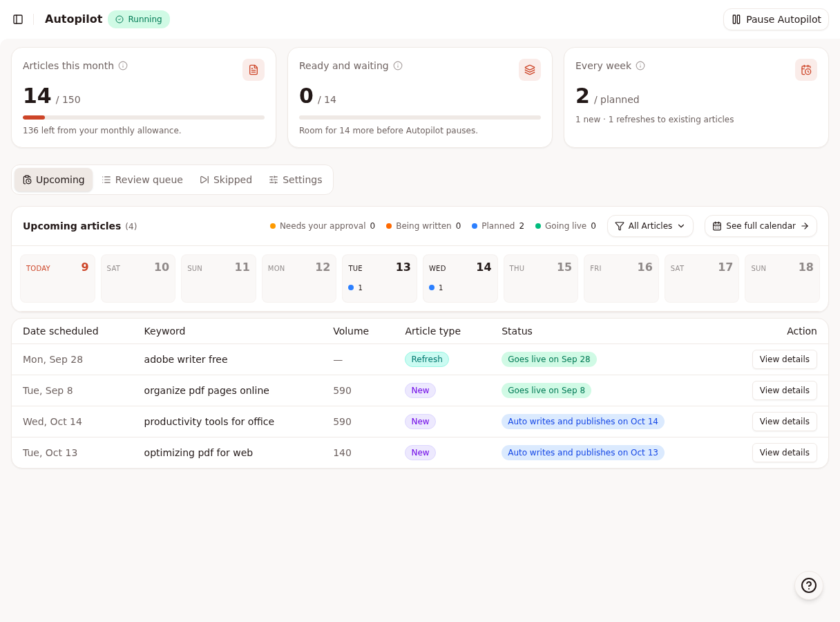Click Auto writes and publishes on Oct 14
Screen dimensions: 840x622
pos(583,422)
